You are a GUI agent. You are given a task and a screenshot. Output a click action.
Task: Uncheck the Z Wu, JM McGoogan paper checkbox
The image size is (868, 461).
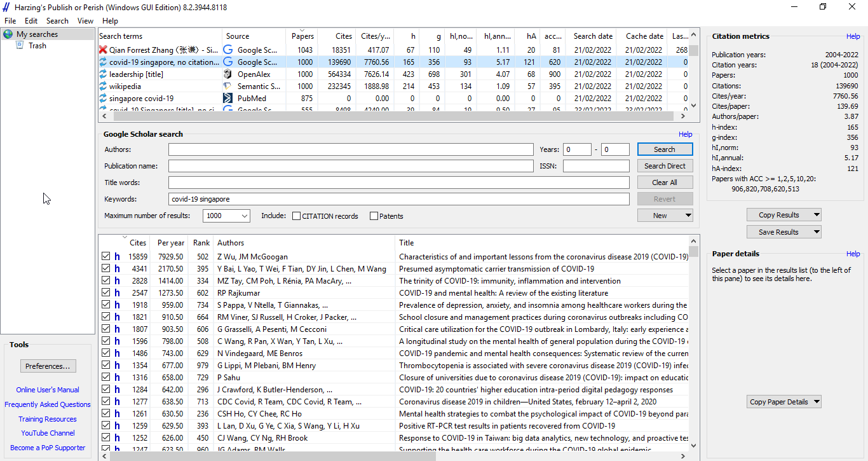(x=105, y=257)
